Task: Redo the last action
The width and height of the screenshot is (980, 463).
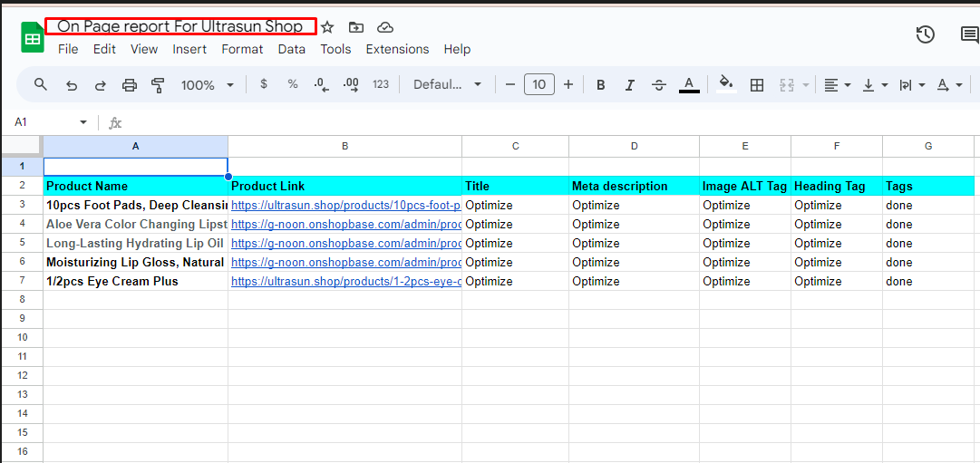Action: point(100,85)
